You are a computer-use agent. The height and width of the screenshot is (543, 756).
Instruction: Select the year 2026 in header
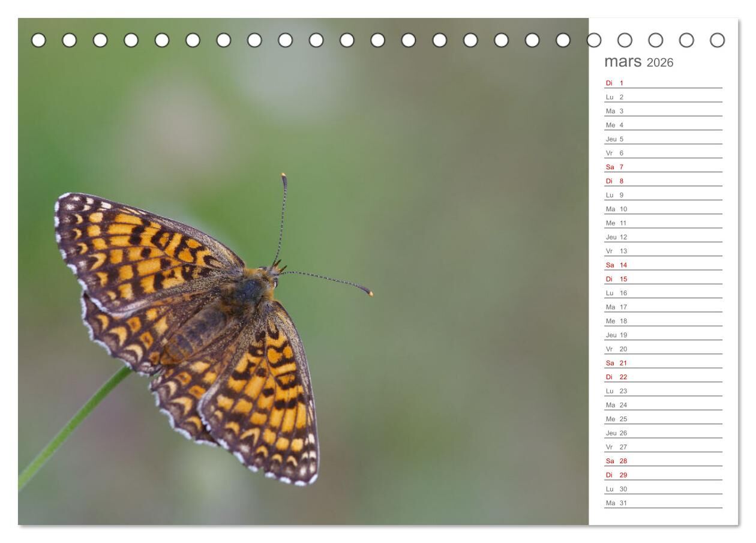[x=660, y=63]
